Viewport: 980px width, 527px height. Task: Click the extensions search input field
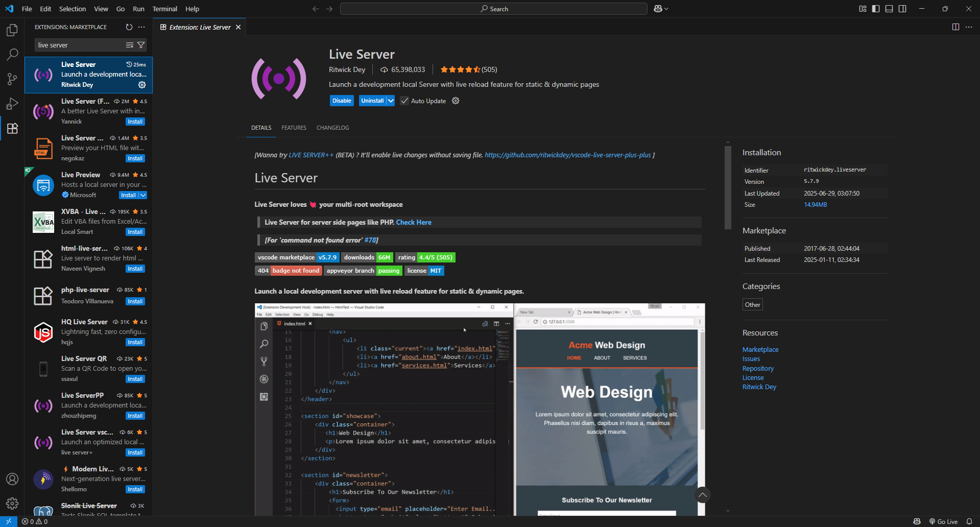[81, 45]
